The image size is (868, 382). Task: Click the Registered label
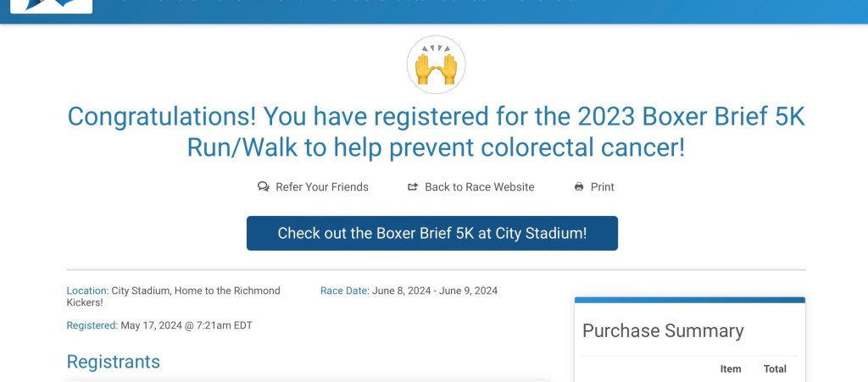click(92, 325)
